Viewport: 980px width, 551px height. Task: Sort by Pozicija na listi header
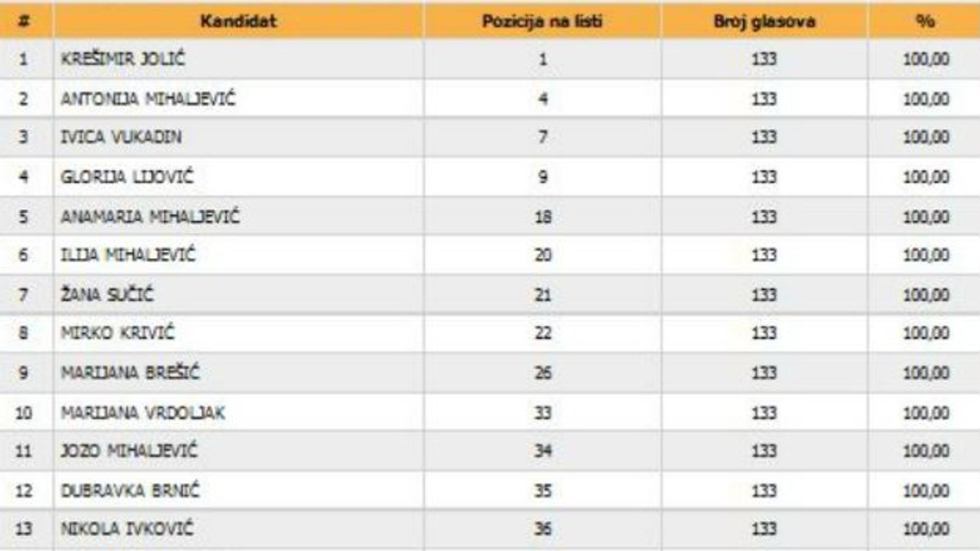pyautogui.click(x=542, y=22)
